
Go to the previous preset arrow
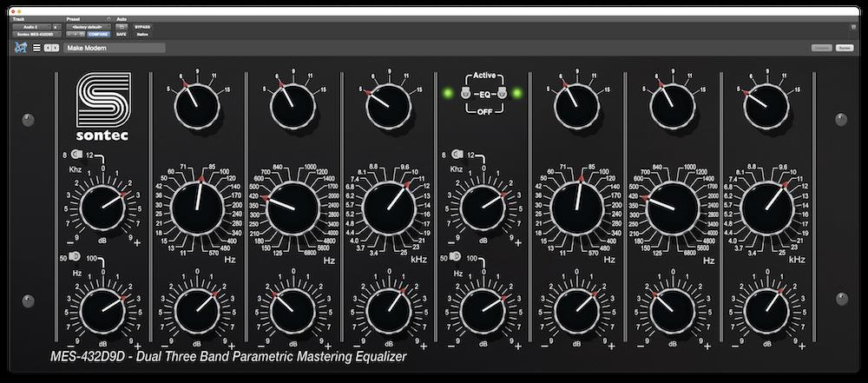tap(48, 48)
